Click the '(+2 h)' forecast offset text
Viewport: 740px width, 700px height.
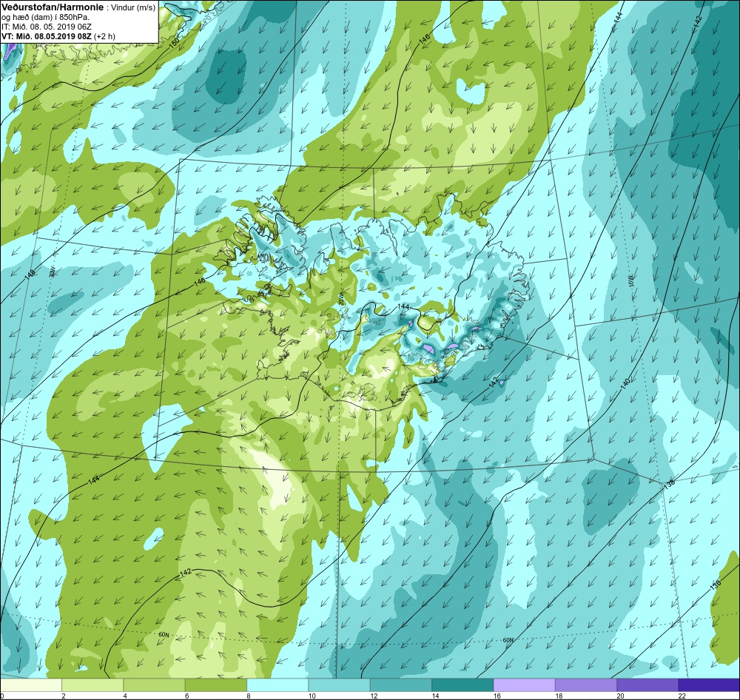(105, 36)
